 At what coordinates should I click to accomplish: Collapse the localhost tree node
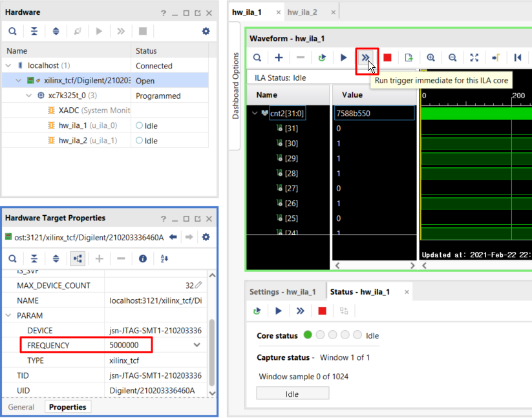coord(8,65)
